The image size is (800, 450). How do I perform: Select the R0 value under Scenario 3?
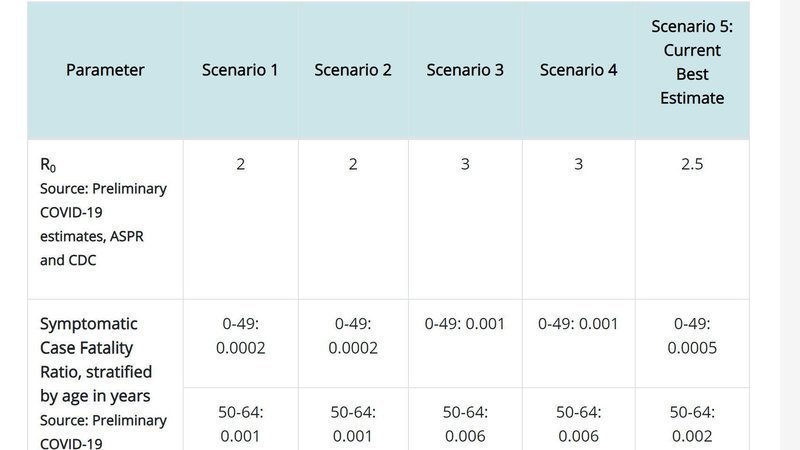(465, 164)
